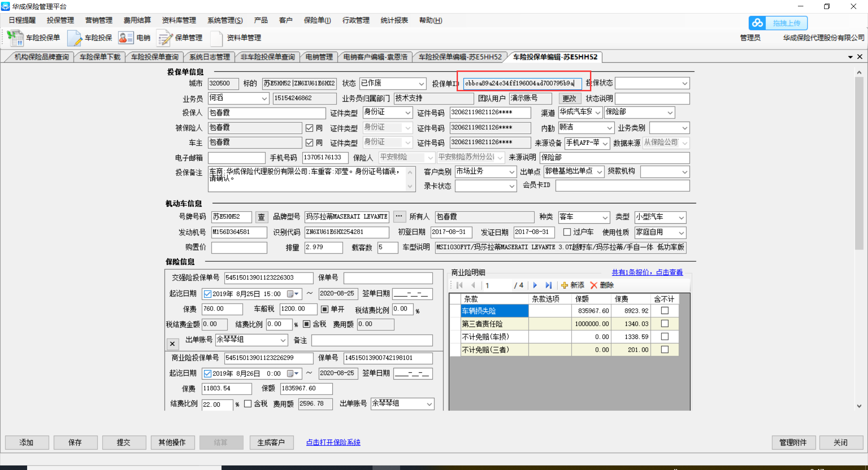Viewport: 868px width, 470px height.
Task: Click the red 删除 X icon
Action: tap(594, 285)
